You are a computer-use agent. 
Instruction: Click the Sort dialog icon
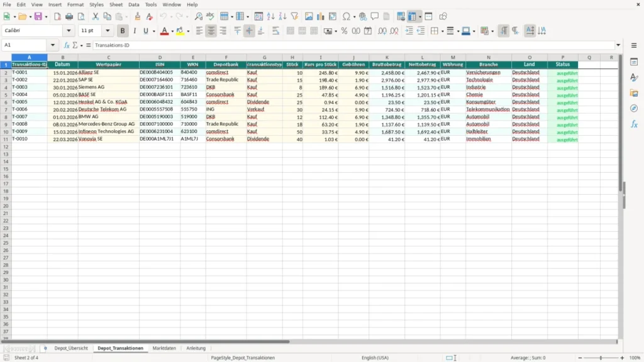(x=258, y=16)
